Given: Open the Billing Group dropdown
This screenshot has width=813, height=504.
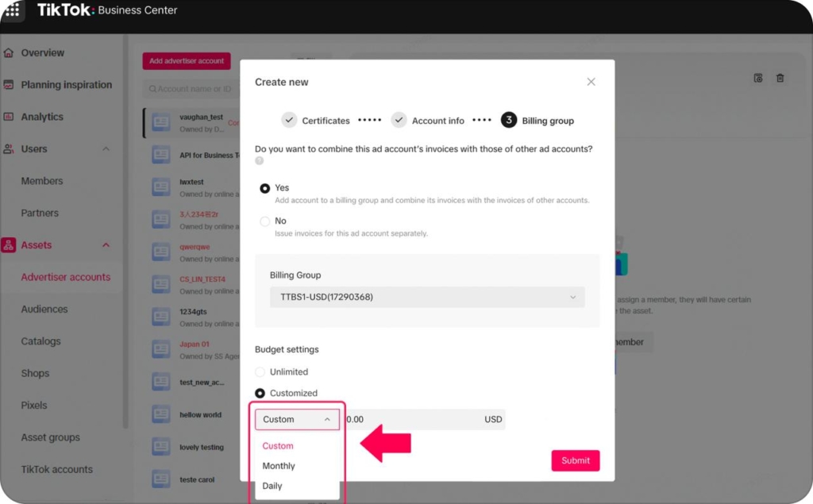Looking at the screenshot, I should (427, 297).
